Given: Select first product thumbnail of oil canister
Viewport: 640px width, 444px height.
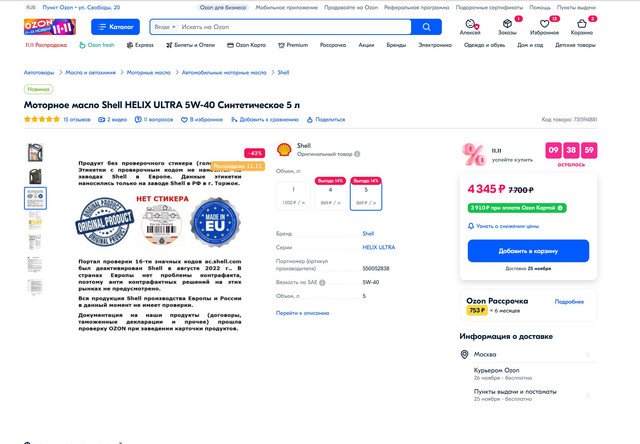Looking at the screenshot, I should (x=36, y=152).
